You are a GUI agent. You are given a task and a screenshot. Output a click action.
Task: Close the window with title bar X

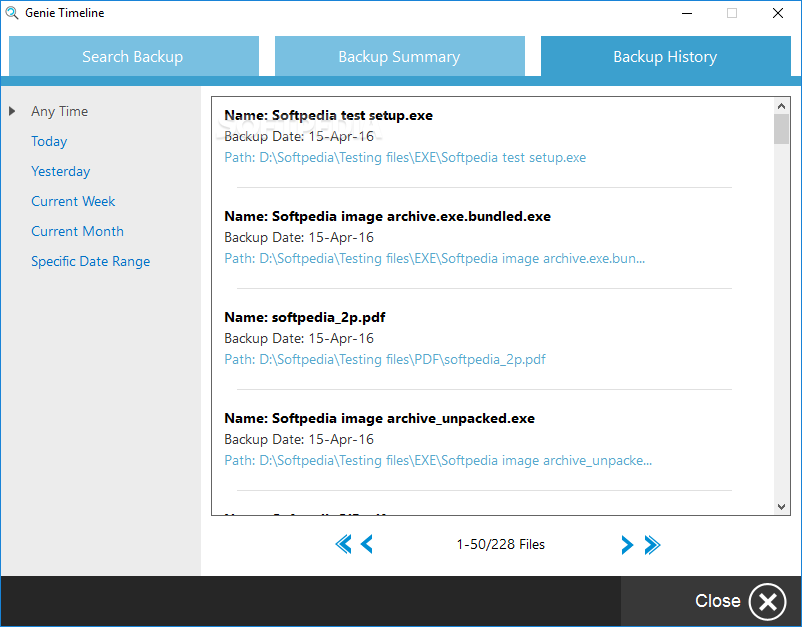(x=777, y=13)
